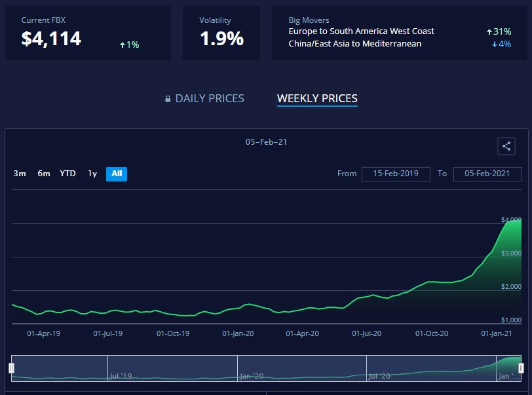Activate the All range button
Screen dimensions: 532x395
pos(117,174)
